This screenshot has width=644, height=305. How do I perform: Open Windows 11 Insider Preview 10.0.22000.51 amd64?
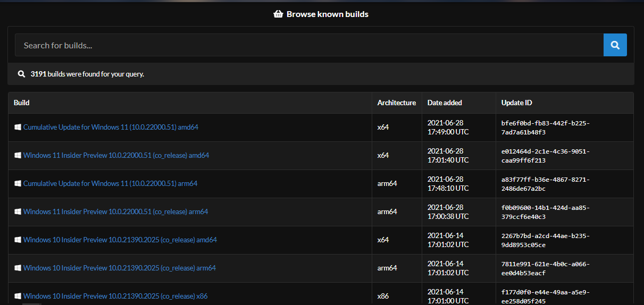click(x=116, y=156)
